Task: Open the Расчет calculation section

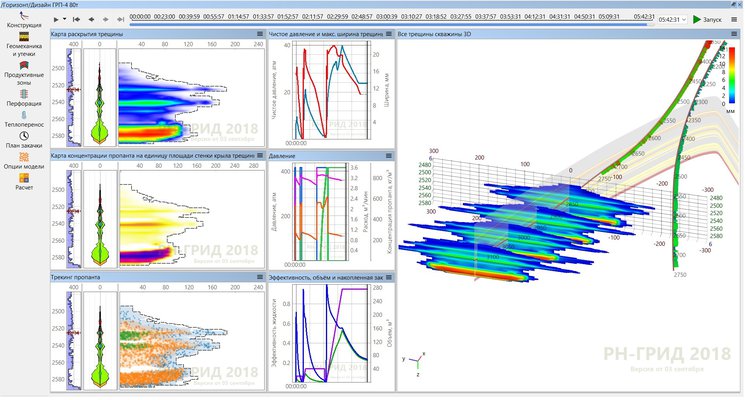Action: tap(24, 182)
